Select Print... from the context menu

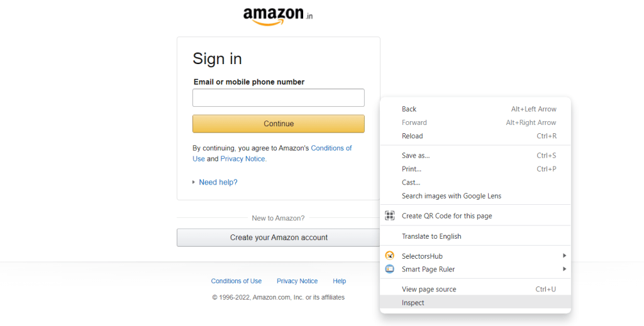(x=411, y=169)
